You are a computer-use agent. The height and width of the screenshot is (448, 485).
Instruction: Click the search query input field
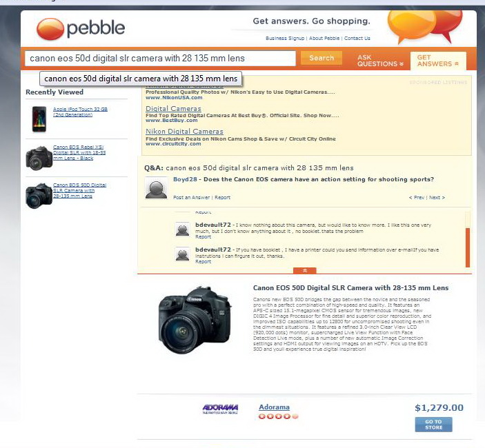point(160,58)
